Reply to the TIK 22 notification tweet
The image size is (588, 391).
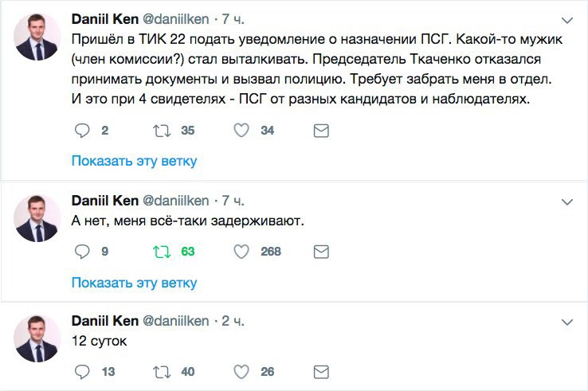click(x=82, y=131)
